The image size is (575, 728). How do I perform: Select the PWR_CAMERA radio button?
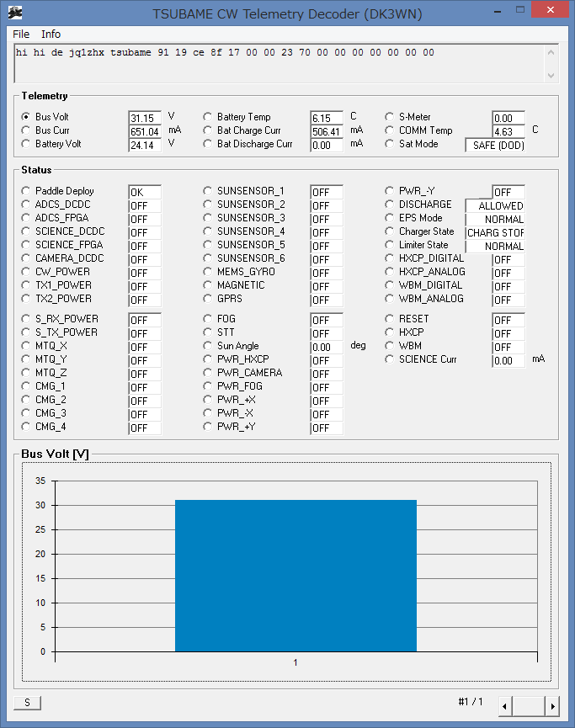[x=208, y=372]
